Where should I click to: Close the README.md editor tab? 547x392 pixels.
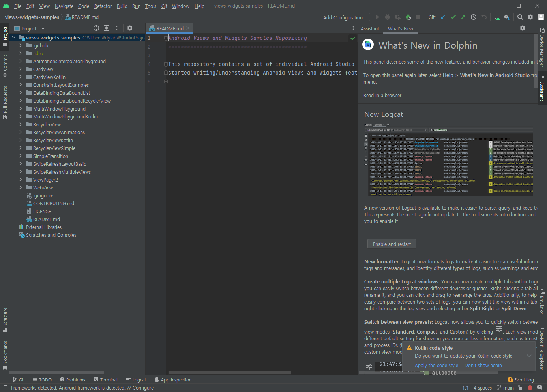(188, 28)
